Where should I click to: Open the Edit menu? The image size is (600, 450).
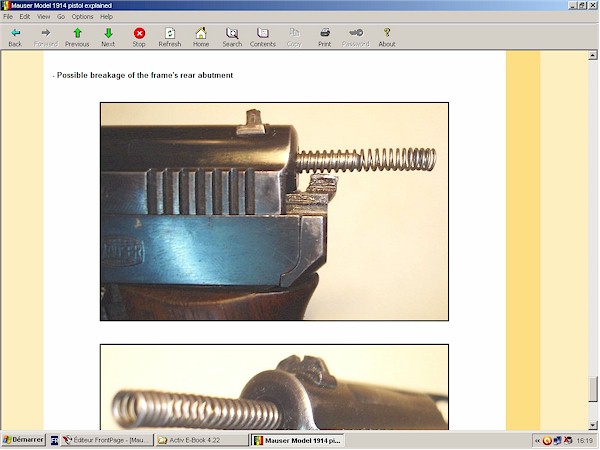pyautogui.click(x=24, y=16)
